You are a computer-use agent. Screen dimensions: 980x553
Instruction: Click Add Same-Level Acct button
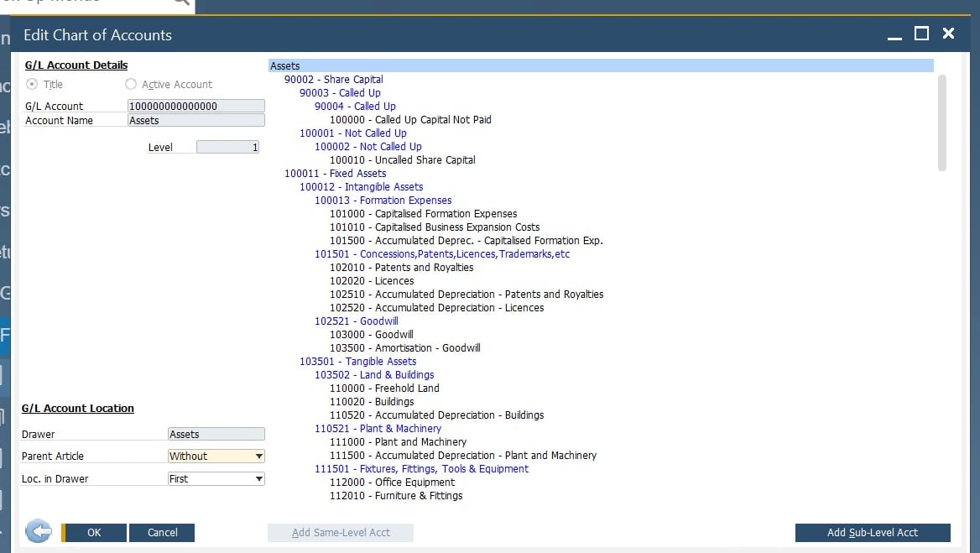pos(340,532)
